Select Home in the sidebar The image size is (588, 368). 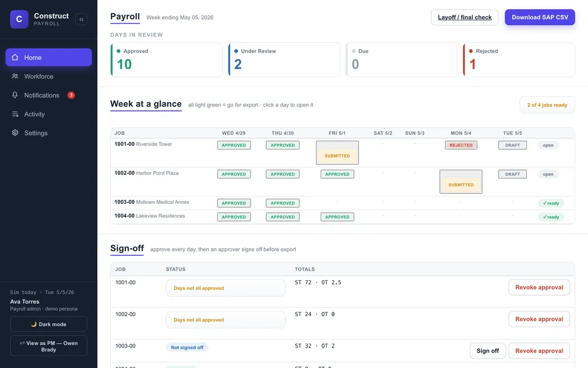(49, 57)
